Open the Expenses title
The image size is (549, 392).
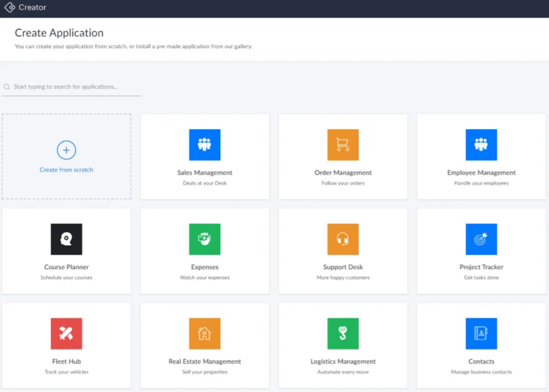pos(205,267)
